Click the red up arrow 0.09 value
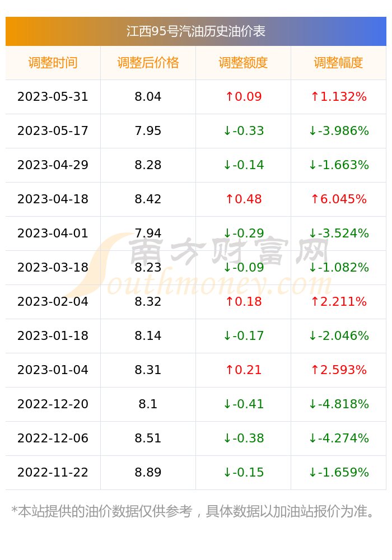The image size is (392, 560). 244,96
